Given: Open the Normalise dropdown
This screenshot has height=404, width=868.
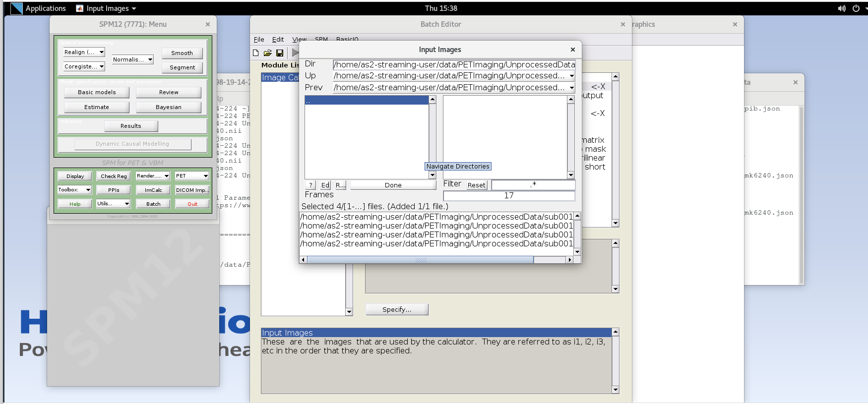Looking at the screenshot, I should [132, 59].
